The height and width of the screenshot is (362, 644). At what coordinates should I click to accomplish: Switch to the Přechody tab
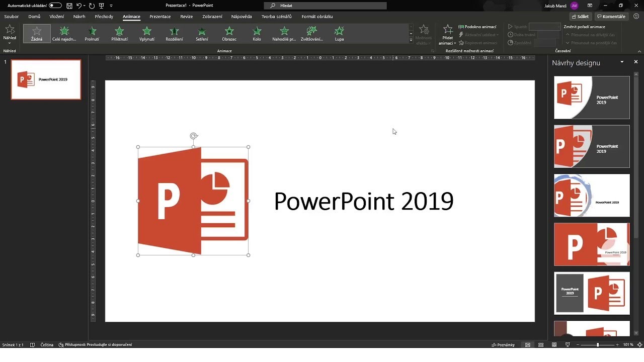click(104, 17)
